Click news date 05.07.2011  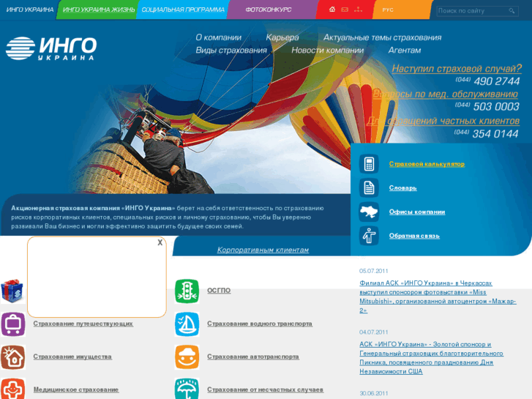pyautogui.click(x=373, y=271)
